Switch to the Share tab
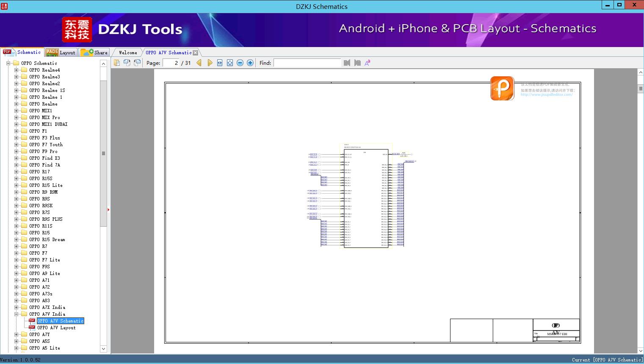This screenshot has height=364, width=644. pos(94,53)
